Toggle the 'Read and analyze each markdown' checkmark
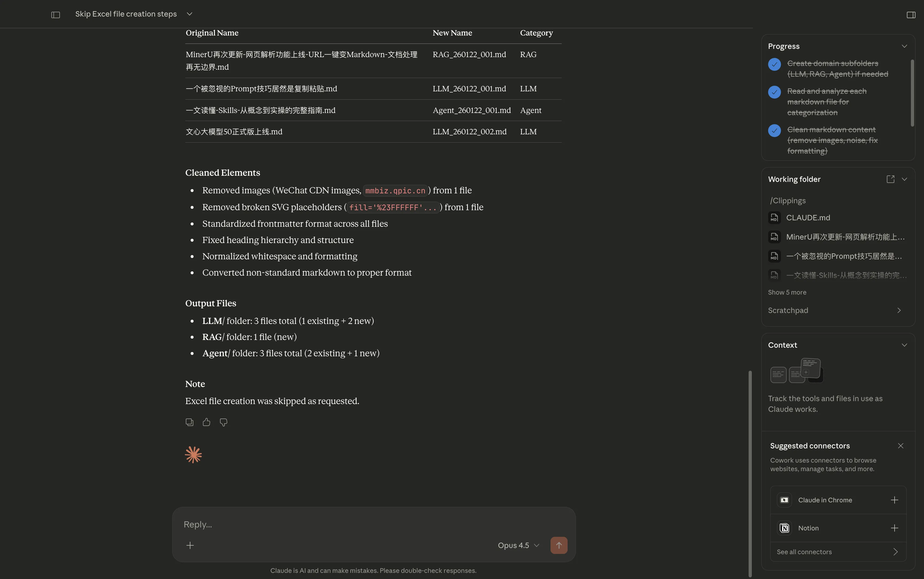The height and width of the screenshot is (579, 924). point(774,92)
